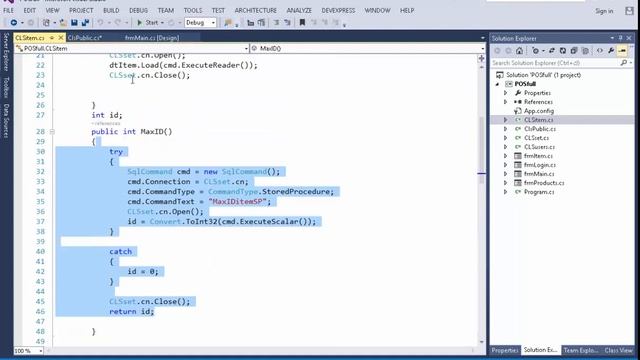Open the PROJECT menu

[81, 10]
